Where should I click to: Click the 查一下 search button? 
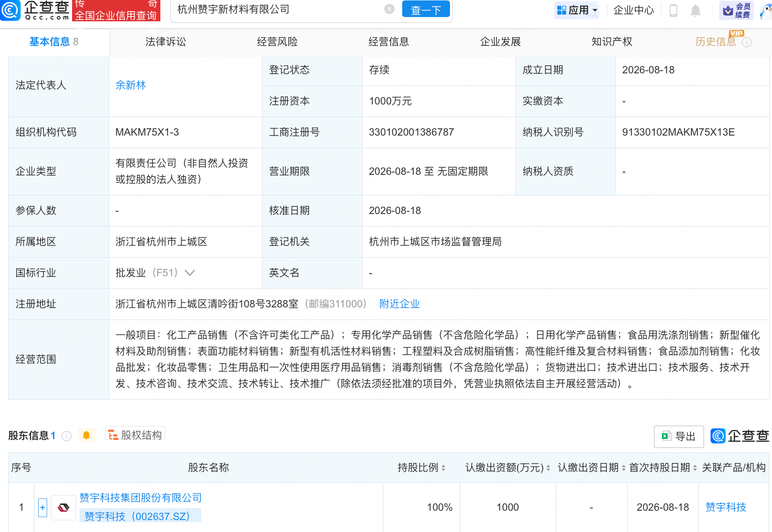pos(426,9)
